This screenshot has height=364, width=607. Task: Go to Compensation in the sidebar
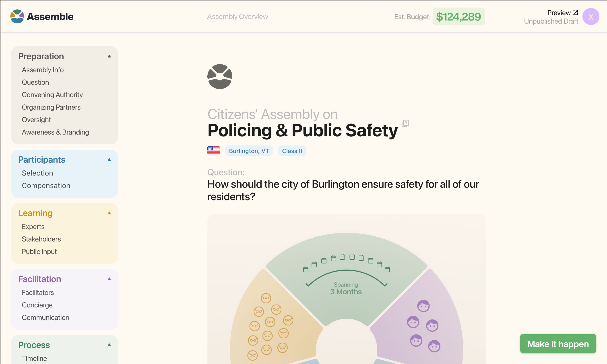[46, 185]
